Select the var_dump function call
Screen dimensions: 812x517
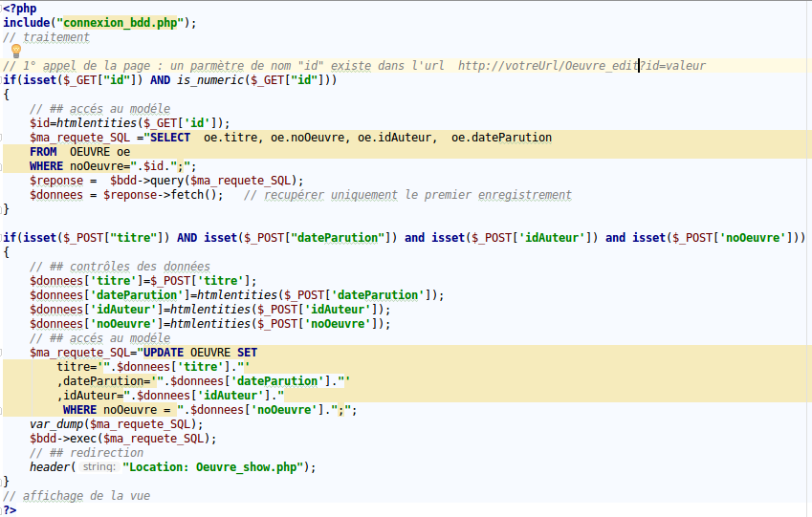coord(57,423)
